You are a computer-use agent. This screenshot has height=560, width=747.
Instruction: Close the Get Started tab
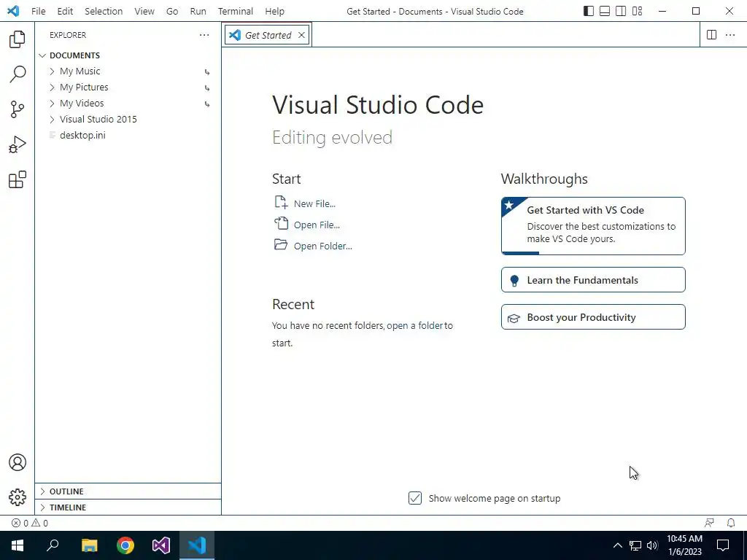(x=301, y=35)
